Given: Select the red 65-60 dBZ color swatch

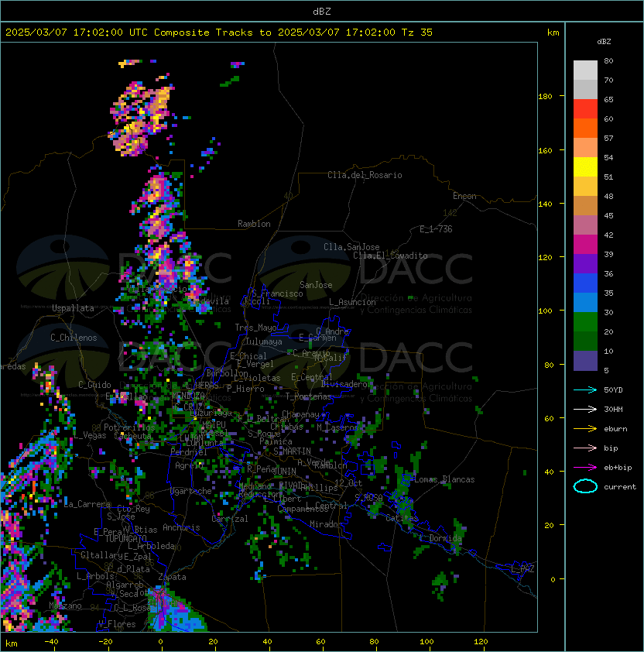Looking at the screenshot, I should coord(585,109).
